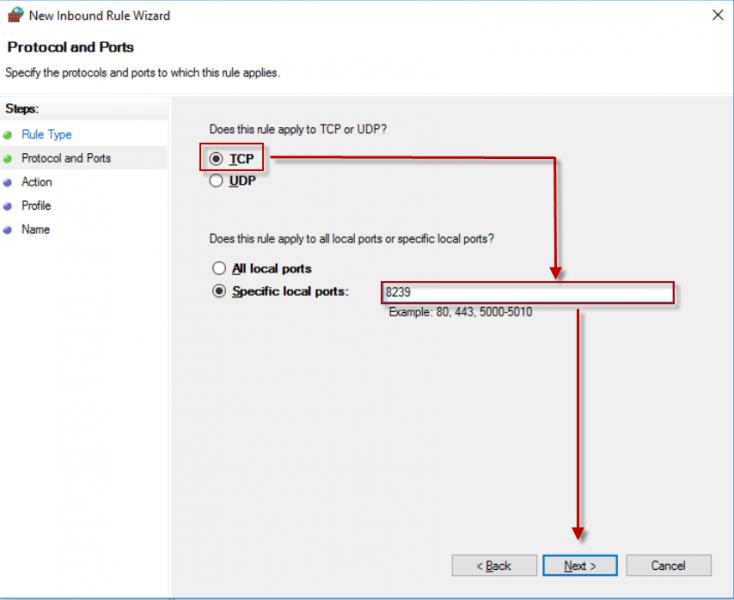Jump to the Action step label
The width and height of the screenshot is (734, 600).
pyautogui.click(x=37, y=183)
